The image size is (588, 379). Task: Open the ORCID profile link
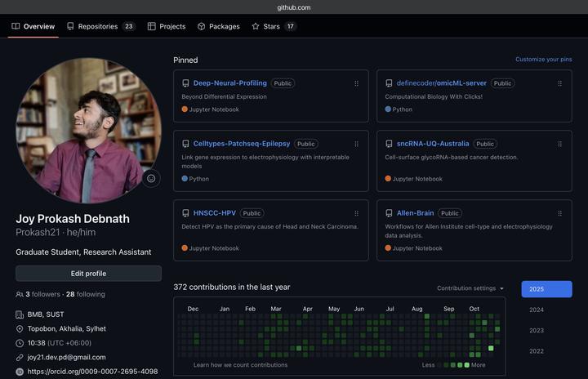click(92, 371)
